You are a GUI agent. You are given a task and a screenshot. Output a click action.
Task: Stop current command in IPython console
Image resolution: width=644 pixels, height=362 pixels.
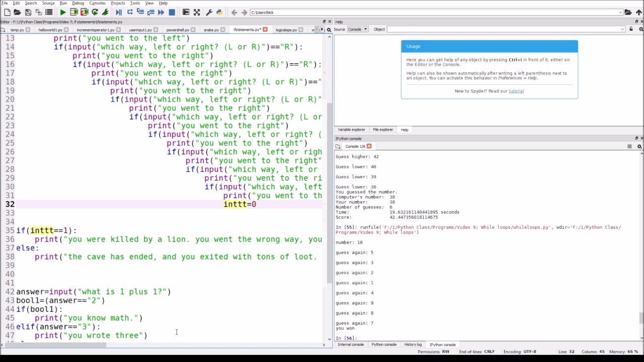pos(629,146)
